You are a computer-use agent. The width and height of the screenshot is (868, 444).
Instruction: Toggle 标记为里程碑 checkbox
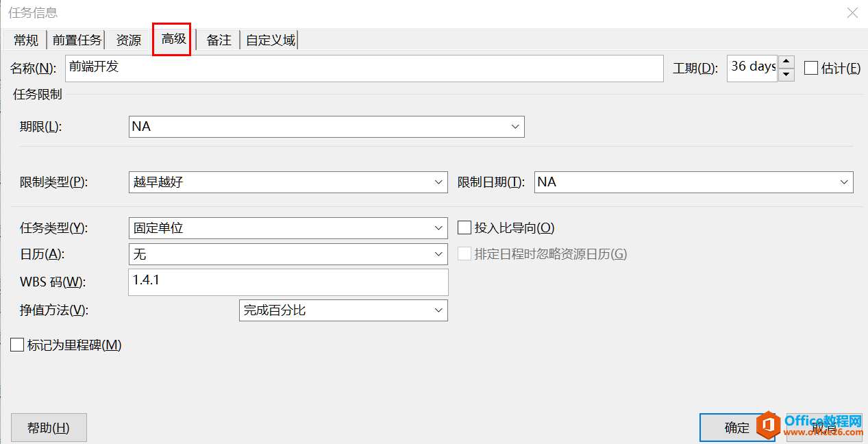coord(18,345)
